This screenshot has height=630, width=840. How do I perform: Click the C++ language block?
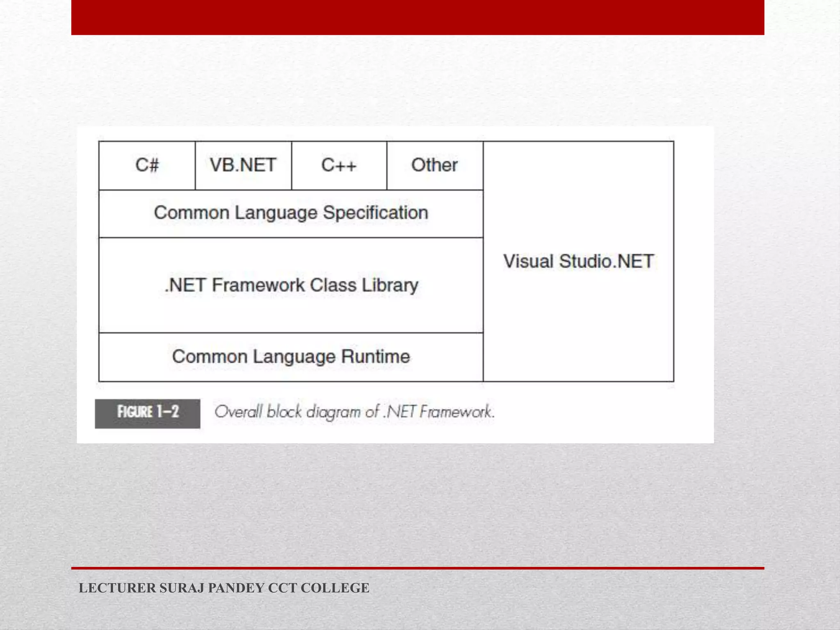339,165
